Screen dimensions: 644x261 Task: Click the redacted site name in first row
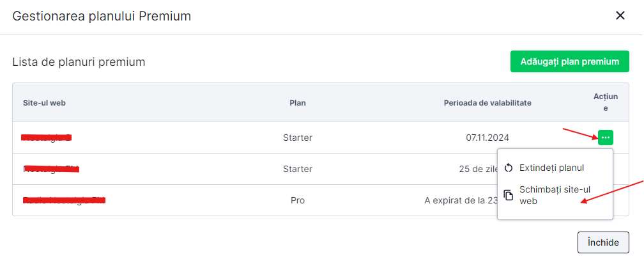click(47, 137)
